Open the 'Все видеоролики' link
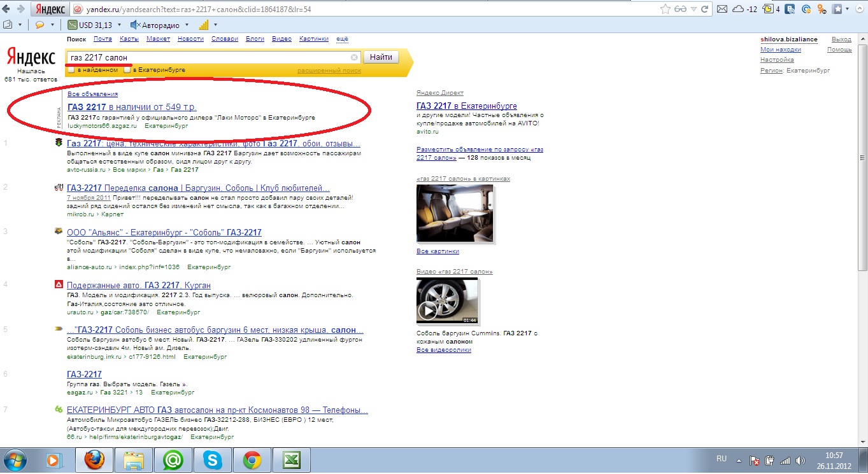 pyautogui.click(x=444, y=350)
